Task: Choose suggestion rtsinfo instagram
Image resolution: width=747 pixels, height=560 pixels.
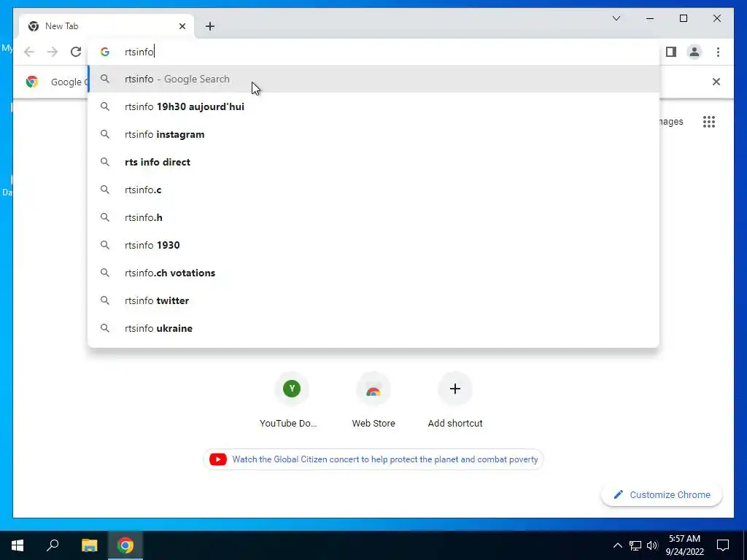Action: [x=374, y=134]
